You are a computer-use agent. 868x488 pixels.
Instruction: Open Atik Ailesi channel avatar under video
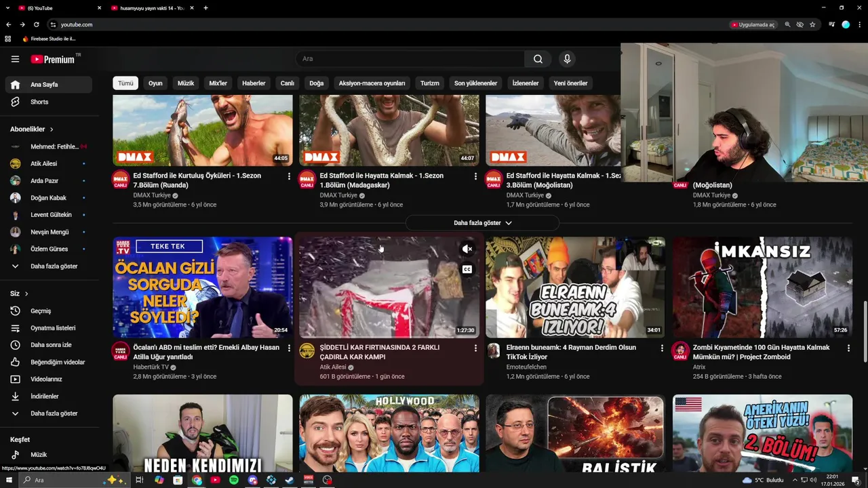click(x=307, y=350)
